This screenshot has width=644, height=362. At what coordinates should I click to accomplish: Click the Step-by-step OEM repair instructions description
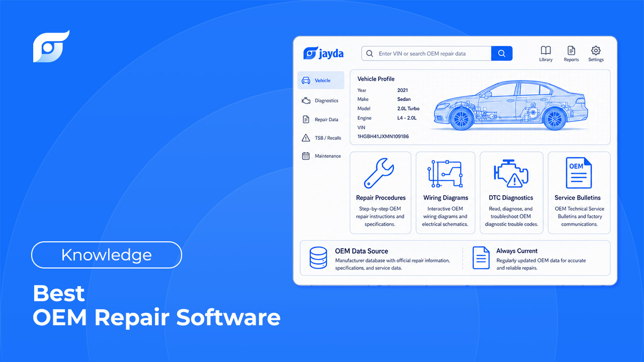coord(381,216)
